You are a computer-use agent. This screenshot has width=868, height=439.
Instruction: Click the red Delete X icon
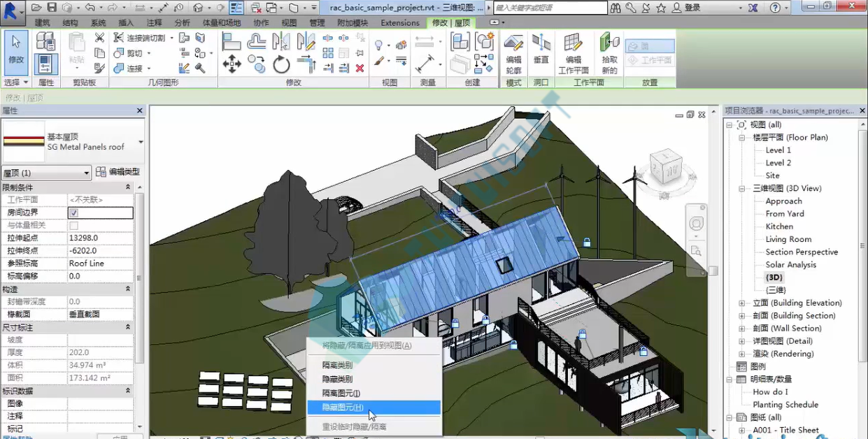pos(360,68)
